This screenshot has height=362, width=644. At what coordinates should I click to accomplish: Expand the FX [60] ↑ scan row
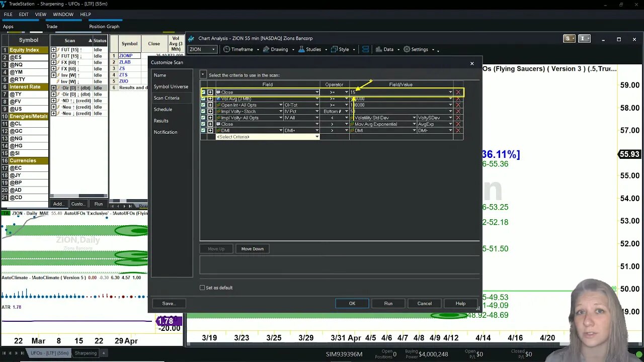point(54,62)
